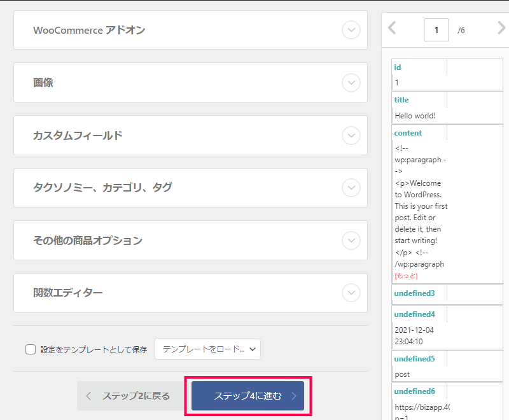Select the undefined4 field tag

coord(414,314)
